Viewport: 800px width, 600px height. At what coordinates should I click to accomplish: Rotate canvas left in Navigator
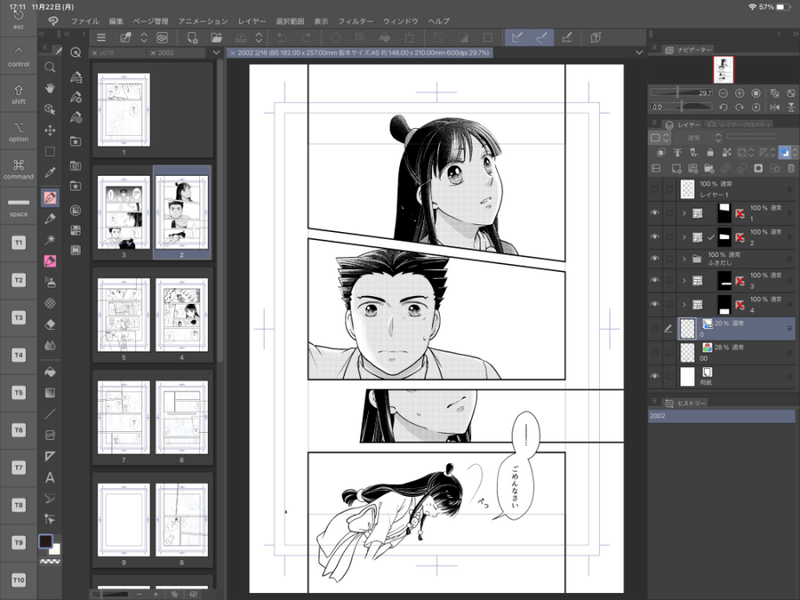pos(723,107)
